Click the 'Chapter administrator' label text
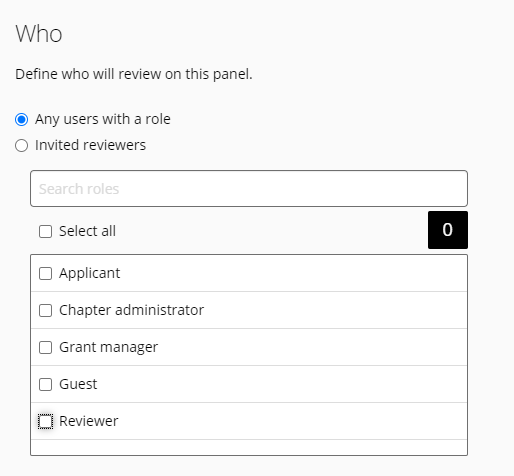This screenshot has height=476, width=514. pyautogui.click(x=131, y=310)
